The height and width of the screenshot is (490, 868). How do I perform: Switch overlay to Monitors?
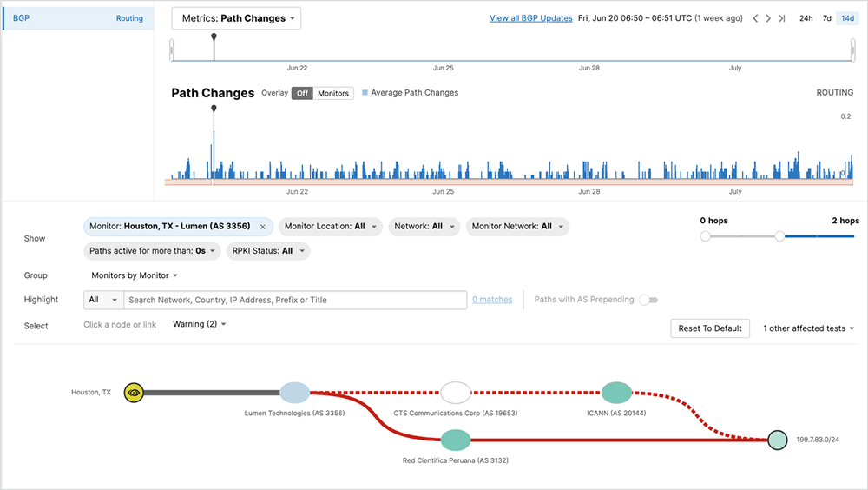332,93
